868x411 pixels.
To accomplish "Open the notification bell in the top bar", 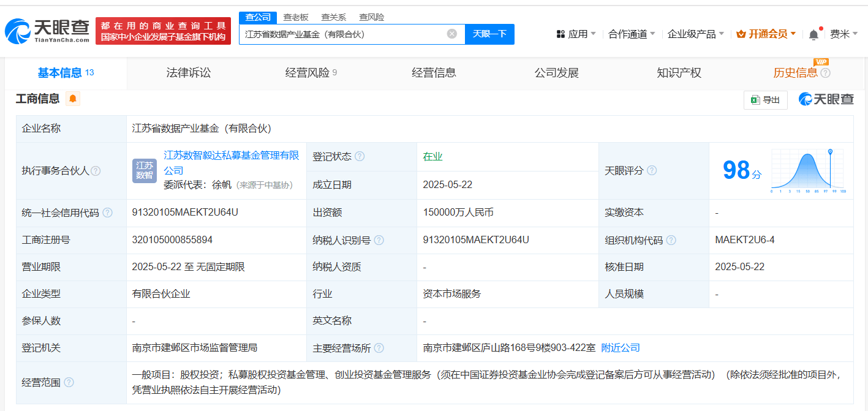I will pos(813,34).
